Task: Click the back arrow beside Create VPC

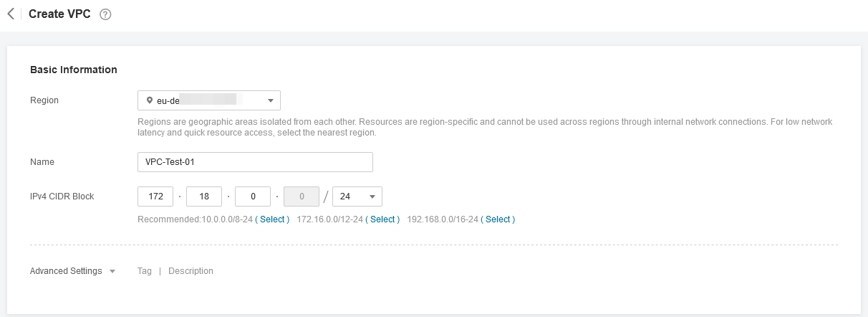Action: coord(11,14)
